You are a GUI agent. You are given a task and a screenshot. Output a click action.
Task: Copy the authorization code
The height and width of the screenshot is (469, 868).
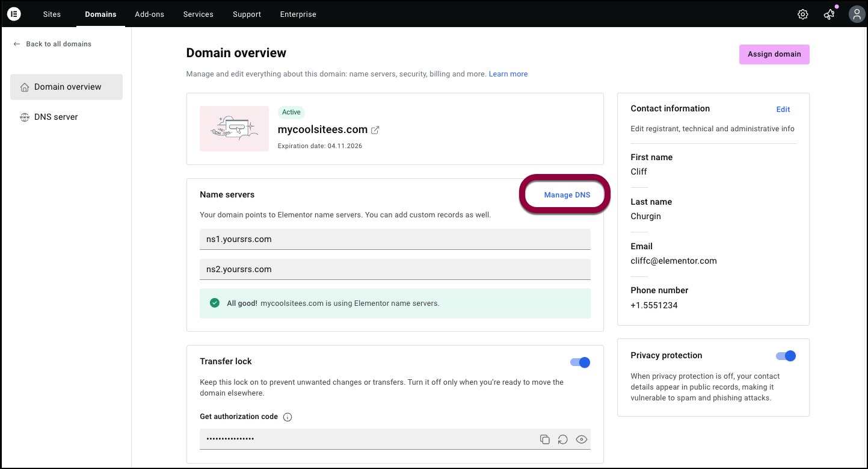(x=544, y=439)
